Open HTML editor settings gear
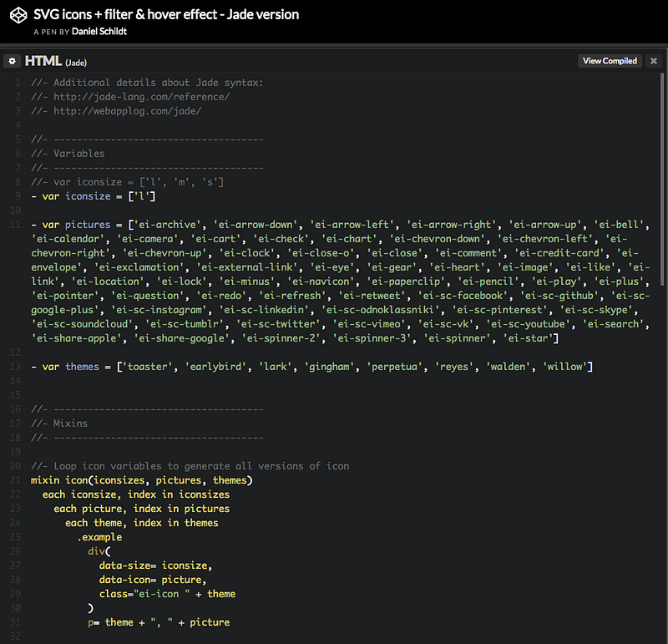This screenshot has width=668, height=644. tap(13, 61)
